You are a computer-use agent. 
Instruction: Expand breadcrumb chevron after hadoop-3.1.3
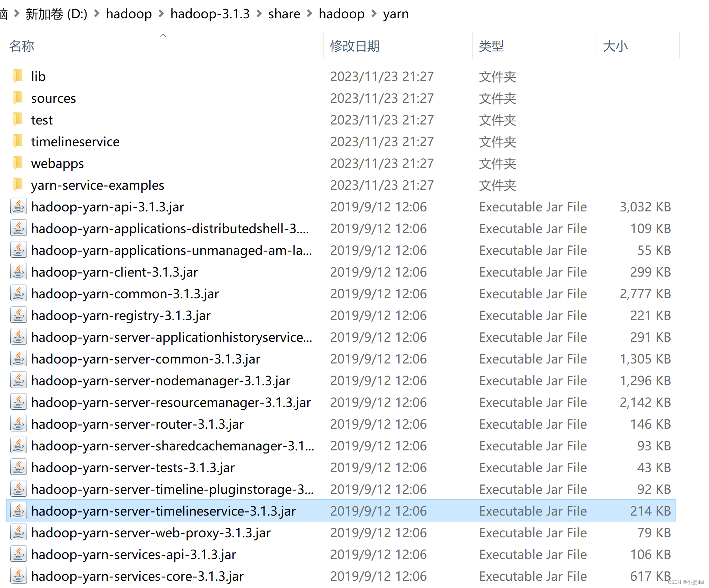(x=259, y=14)
